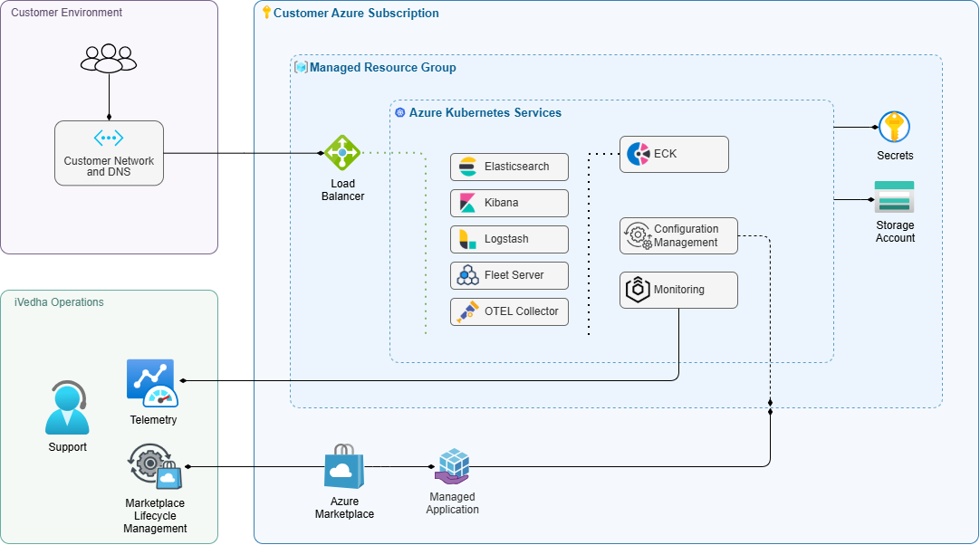Viewport: 980px width, 545px height.
Task: Select the OTEL Collector text label
Action: tap(522, 311)
